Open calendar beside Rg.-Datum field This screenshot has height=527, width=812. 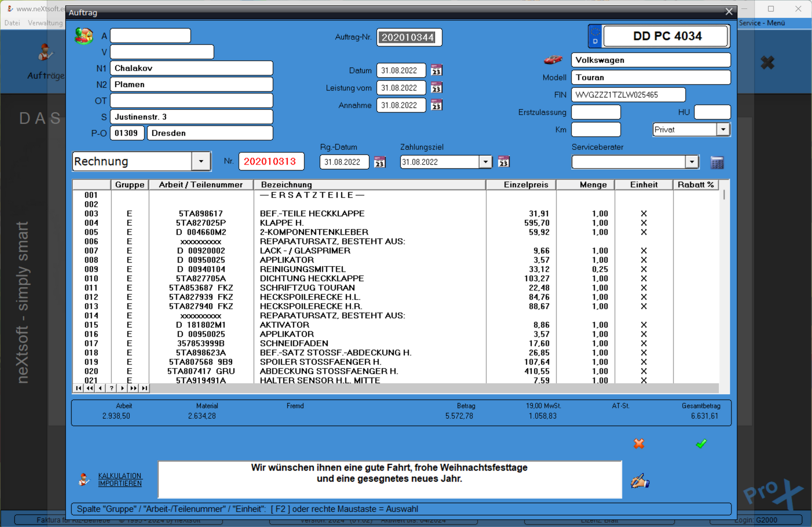[x=380, y=162]
